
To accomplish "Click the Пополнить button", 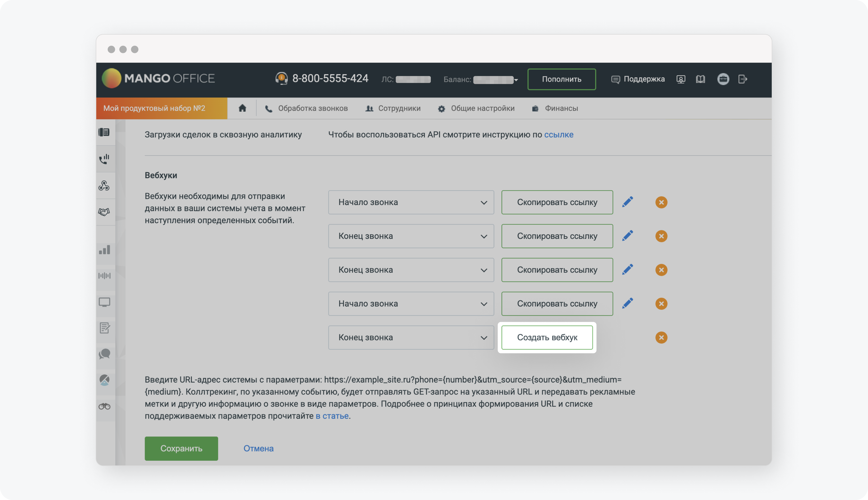I will pyautogui.click(x=561, y=79).
